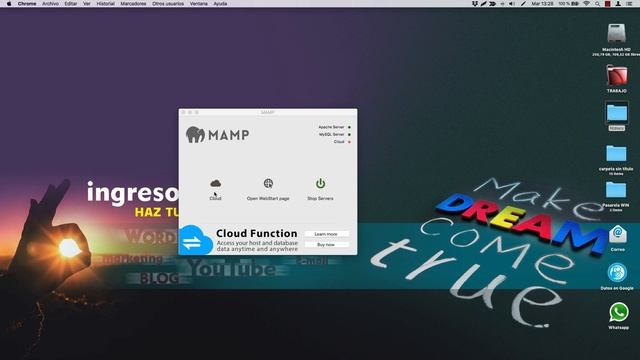Image resolution: width=640 pixels, height=360 pixels.
Task: Select the Pasarela WIN folder
Action: [616, 190]
